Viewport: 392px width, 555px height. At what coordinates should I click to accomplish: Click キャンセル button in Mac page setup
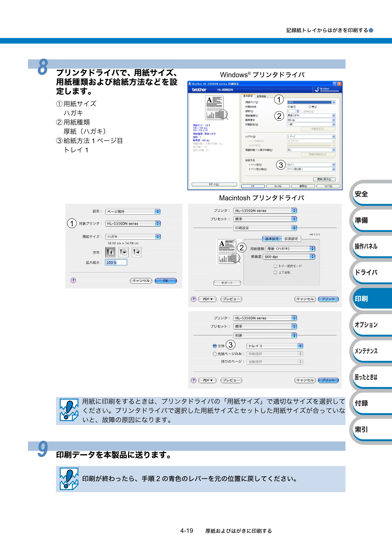tap(141, 281)
